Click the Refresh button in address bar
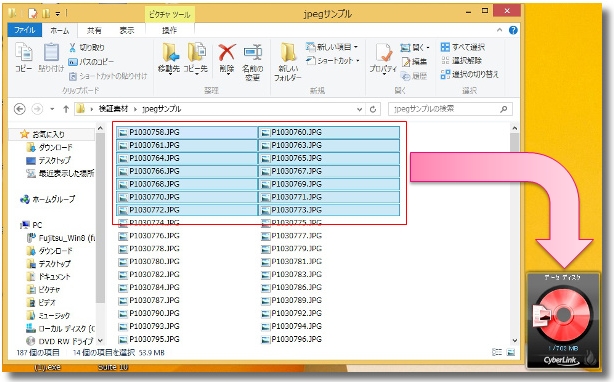Image resolution: width=614 pixels, height=382 pixels. (x=373, y=109)
